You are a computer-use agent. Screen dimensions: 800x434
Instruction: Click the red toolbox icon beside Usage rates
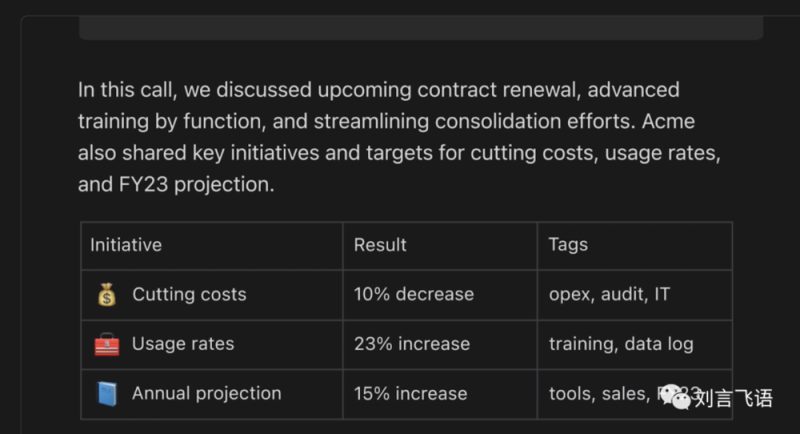(x=106, y=344)
